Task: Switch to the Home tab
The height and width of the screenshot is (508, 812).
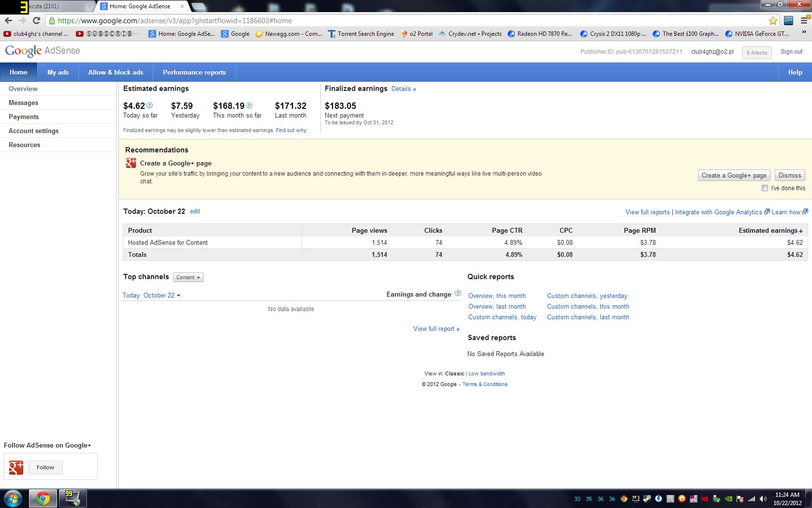Action: 18,72
